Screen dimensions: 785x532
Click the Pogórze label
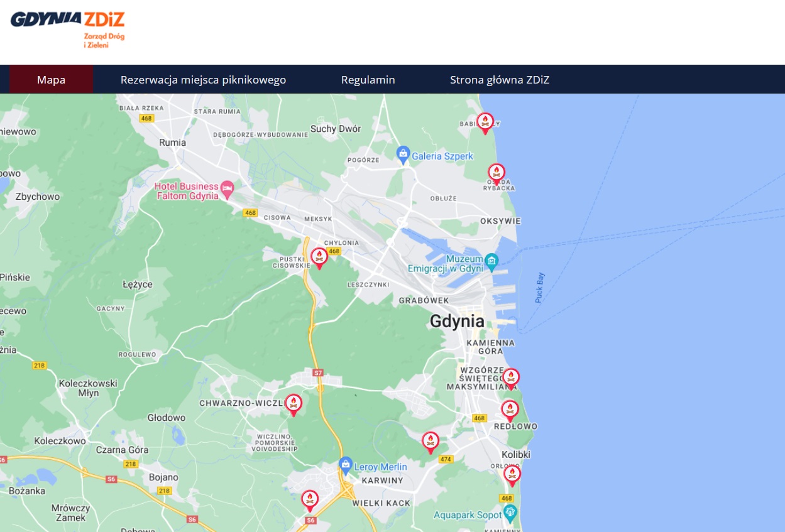[x=363, y=160]
